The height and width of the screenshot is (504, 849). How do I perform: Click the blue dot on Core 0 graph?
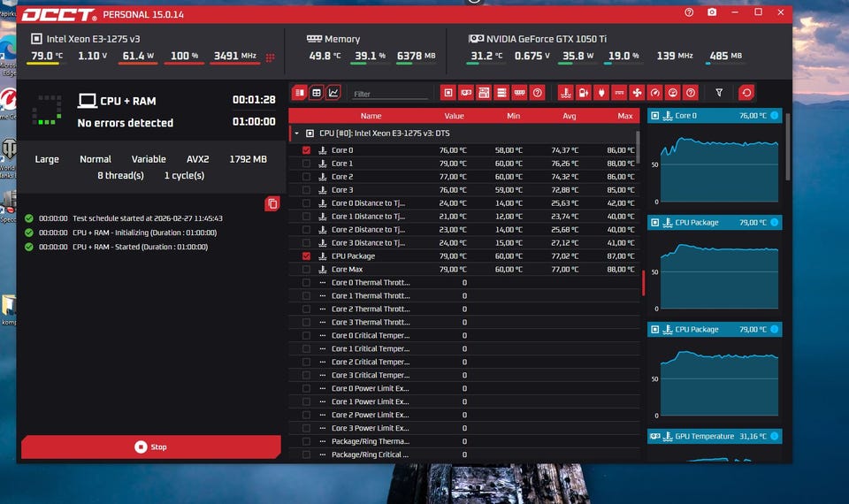775,115
